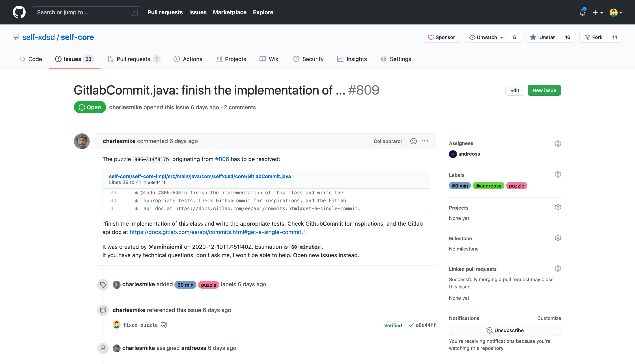The height and width of the screenshot is (364, 635).
Task: Open commit a8e44ff in the code snippet header
Action: click(x=157, y=182)
